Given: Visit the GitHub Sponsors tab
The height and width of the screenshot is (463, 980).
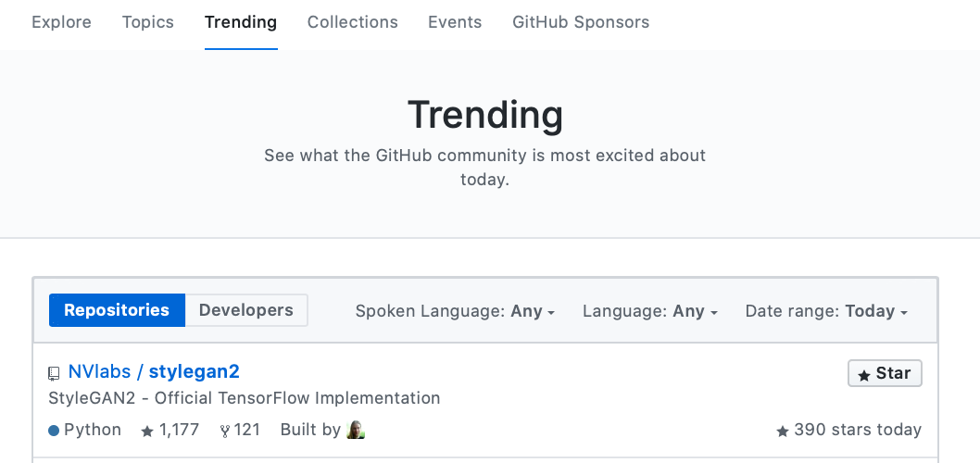Looking at the screenshot, I should (x=581, y=22).
